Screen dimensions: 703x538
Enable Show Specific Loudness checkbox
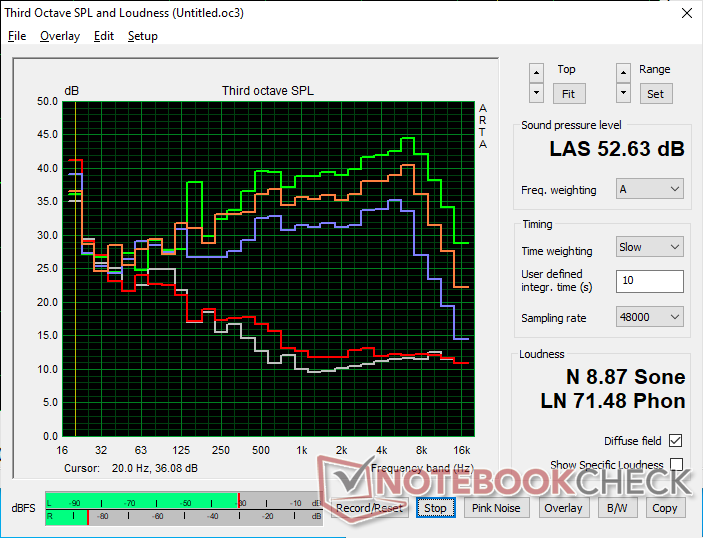click(676, 464)
